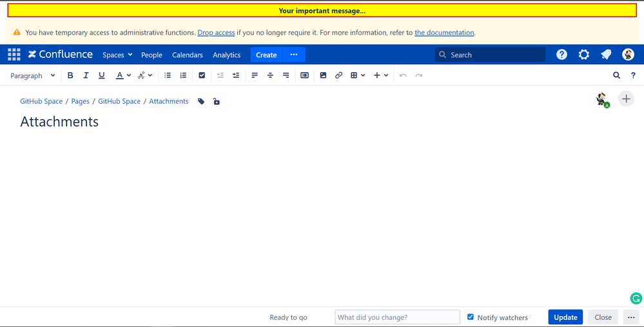Insert a numbered list
This screenshot has width=644, height=327.
pos(183,75)
